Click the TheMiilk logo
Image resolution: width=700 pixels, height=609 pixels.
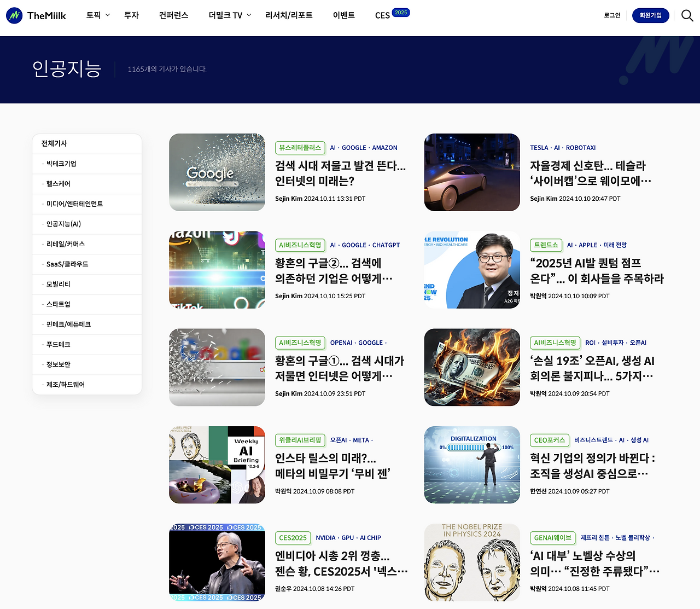click(x=36, y=15)
